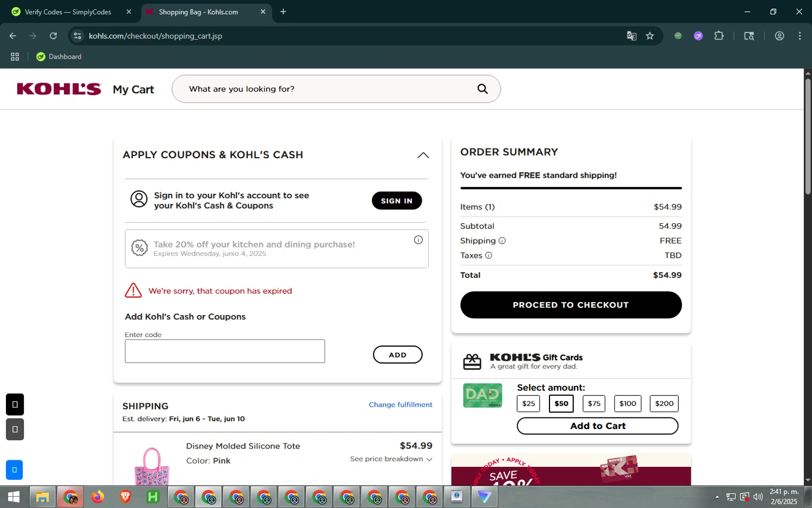The width and height of the screenshot is (812, 508).
Task: Launch Brave browser from the taskbar
Action: coord(126,497)
